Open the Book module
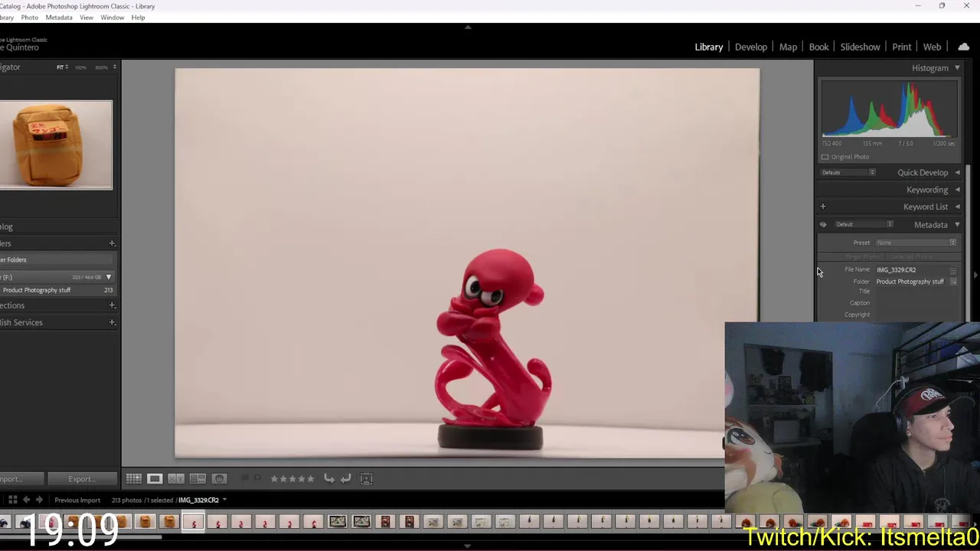980x551 pixels. 818,47
